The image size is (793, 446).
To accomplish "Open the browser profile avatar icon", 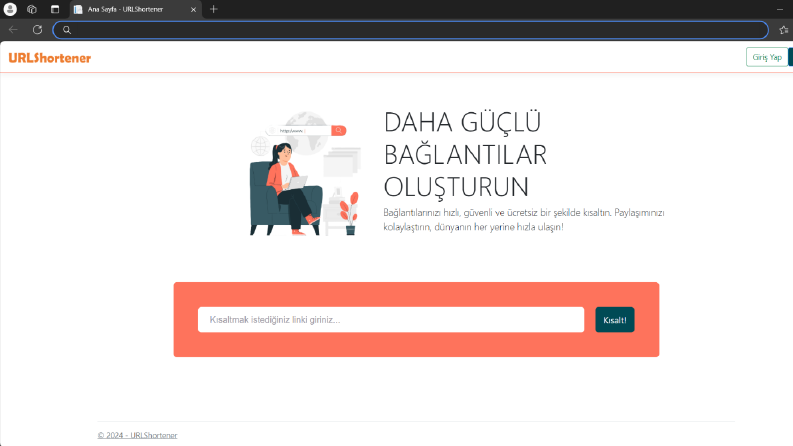I will 10,9.
